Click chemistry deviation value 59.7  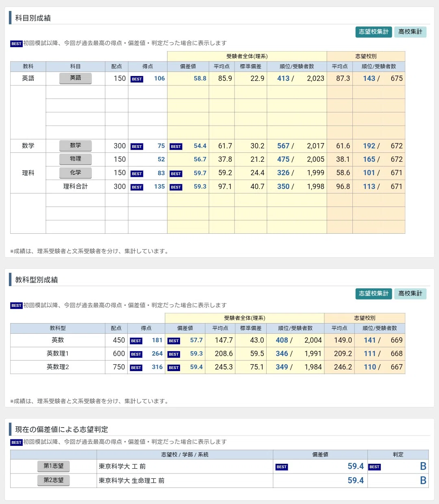point(200,173)
